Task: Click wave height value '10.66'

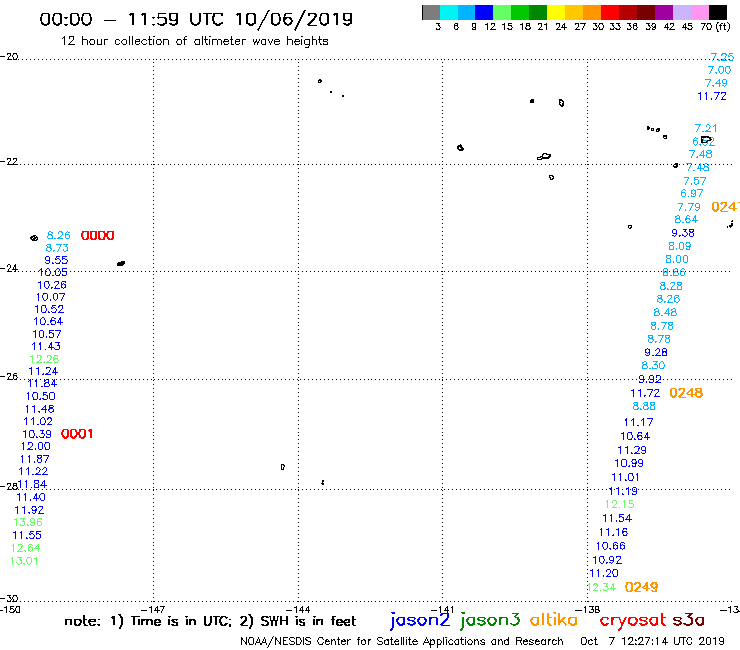Action: pos(611,546)
